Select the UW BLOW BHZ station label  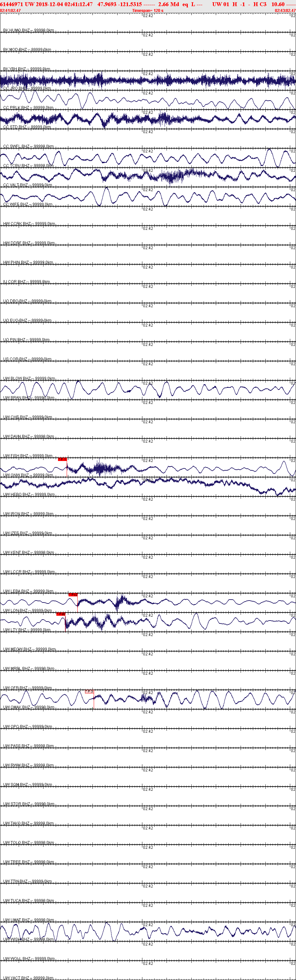pos(29,378)
